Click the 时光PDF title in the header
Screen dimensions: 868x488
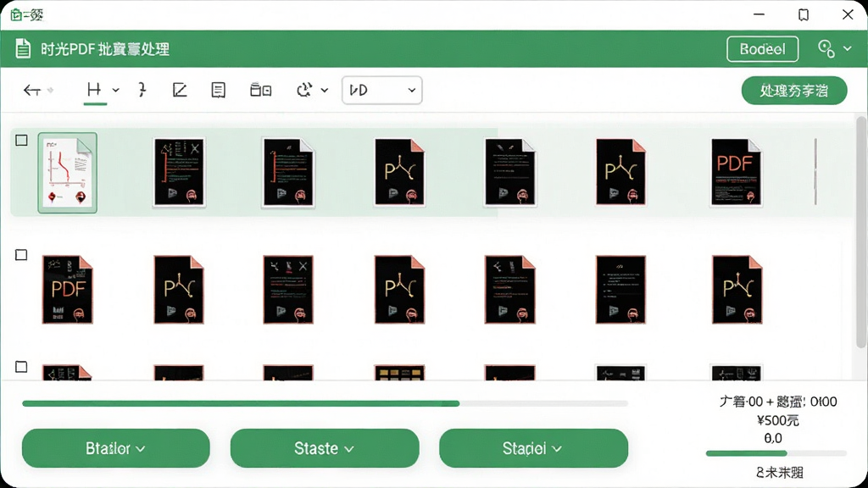[104, 49]
